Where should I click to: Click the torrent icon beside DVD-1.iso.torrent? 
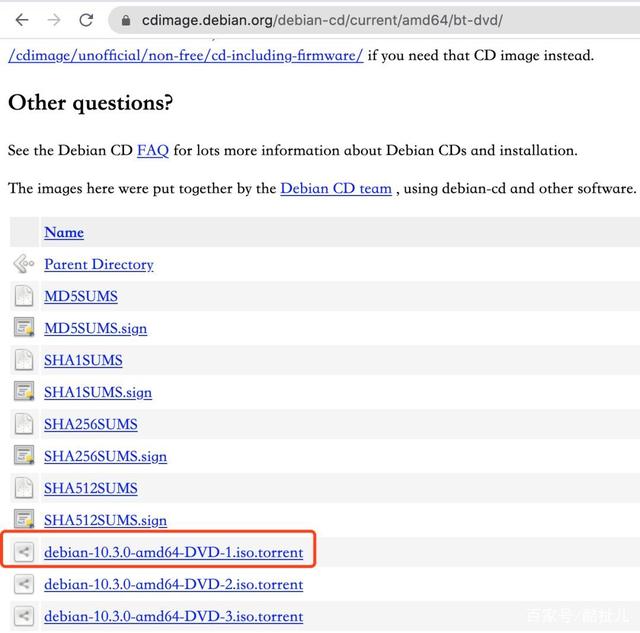click(24, 552)
